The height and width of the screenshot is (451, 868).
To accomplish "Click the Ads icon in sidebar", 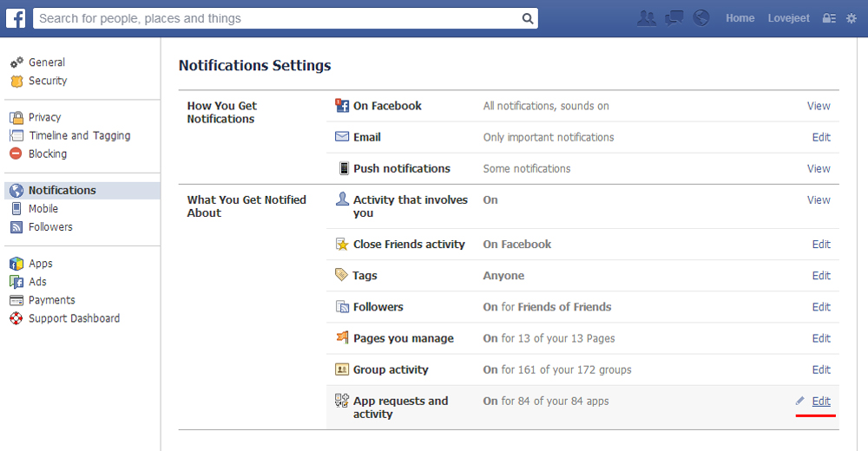I will (16, 282).
